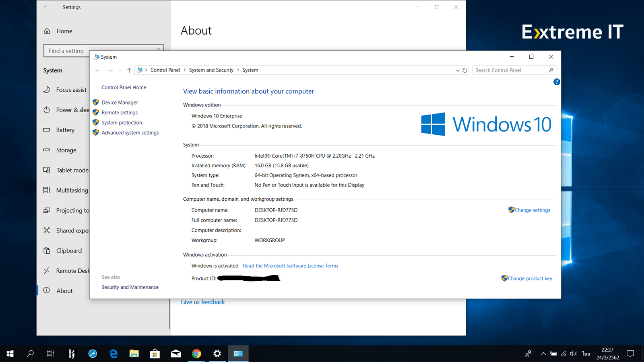Click the Remote Desktop icon in Settings
Viewport: 644px width, 362px height.
(x=47, y=271)
